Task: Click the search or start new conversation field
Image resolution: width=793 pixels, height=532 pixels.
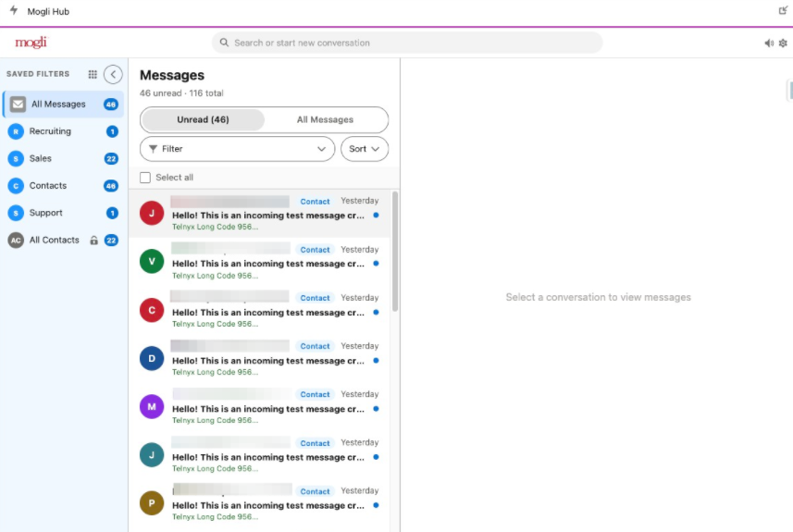Action: pyautogui.click(x=407, y=43)
